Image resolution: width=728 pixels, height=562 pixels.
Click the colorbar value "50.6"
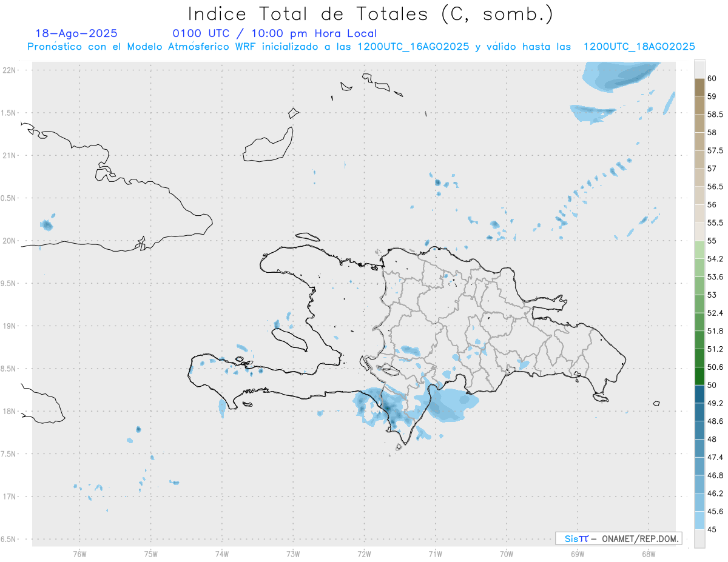tap(715, 367)
